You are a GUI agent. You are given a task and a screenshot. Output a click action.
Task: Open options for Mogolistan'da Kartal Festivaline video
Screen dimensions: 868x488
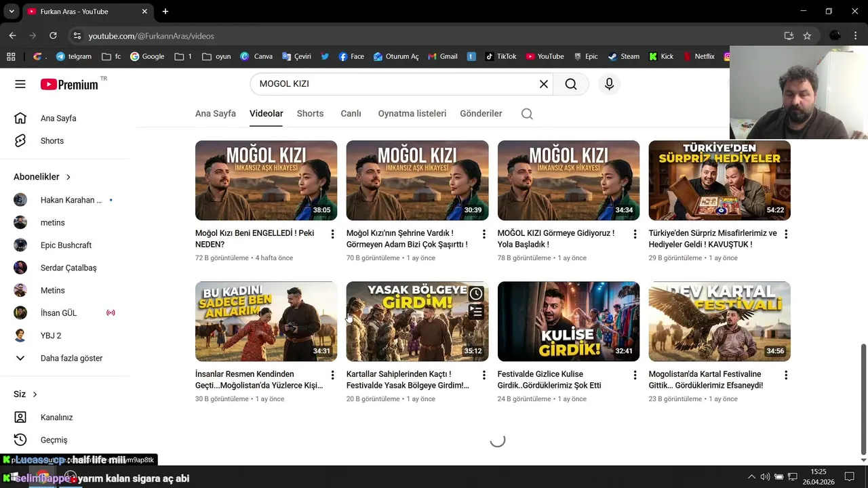[x=786, y=375]
